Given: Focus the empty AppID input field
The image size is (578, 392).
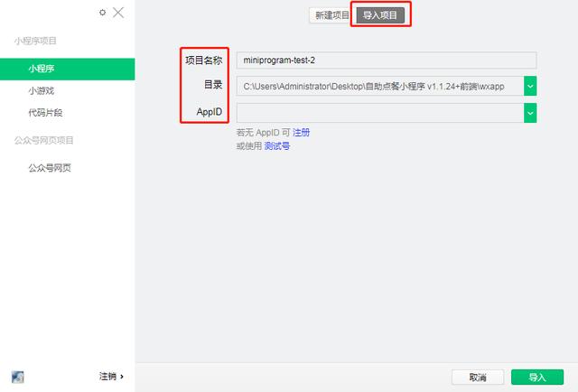Looking at the screenshot, I should (380, 113).
